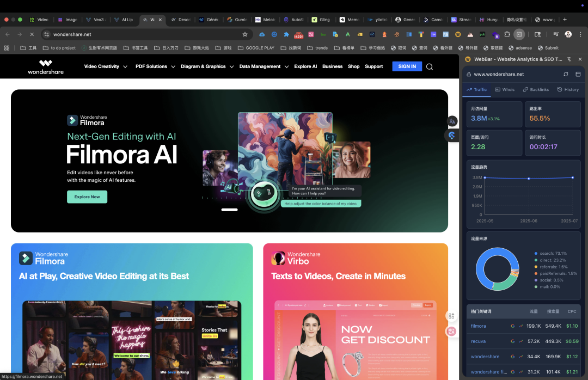Open the profile avatar in Chrome toolbar
Viewport: 588px width, 380px height.
coord(568,34)
